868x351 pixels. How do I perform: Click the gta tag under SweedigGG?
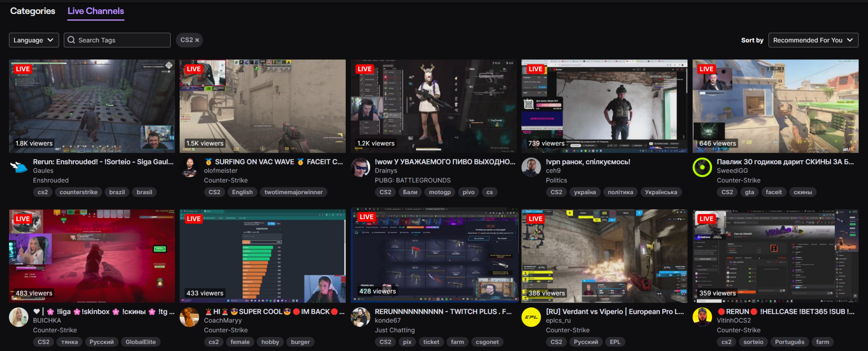coord(750,192)
